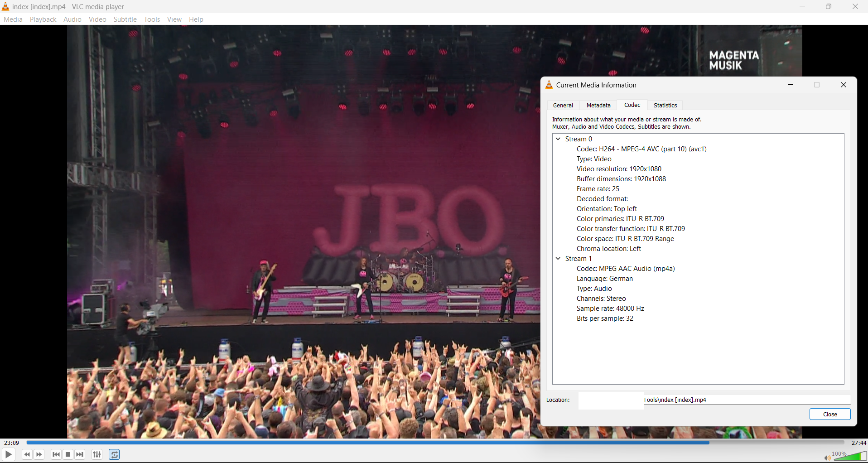Switch to the Statistics tab
The height and width of the screenshot is (463, 868).
[x=665, y=105]
